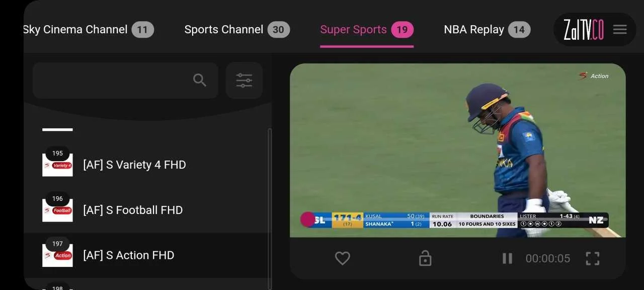Select the Super Sports tab
The width and height of the screenshot is (644, 290).
click(367, 30)
